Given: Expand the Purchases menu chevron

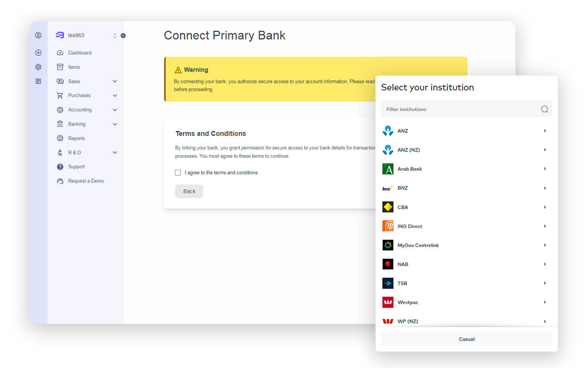Looking at the screenshot, I should [x=115, y=96].
